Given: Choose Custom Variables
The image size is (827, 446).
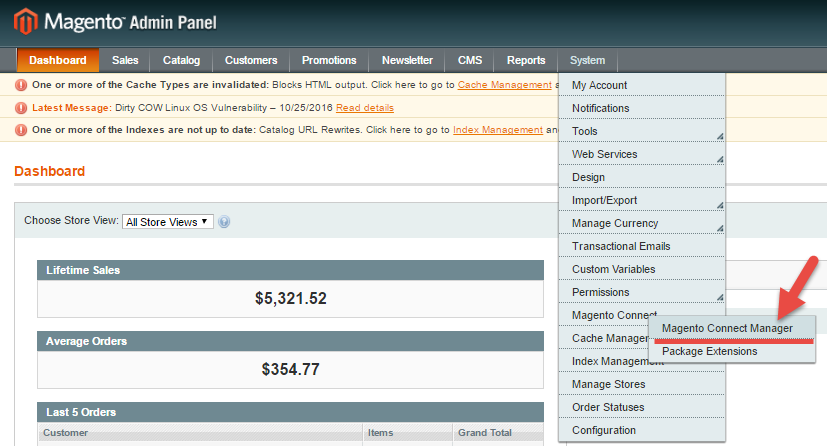Looking at the screenshot, I should click(641, 269).
